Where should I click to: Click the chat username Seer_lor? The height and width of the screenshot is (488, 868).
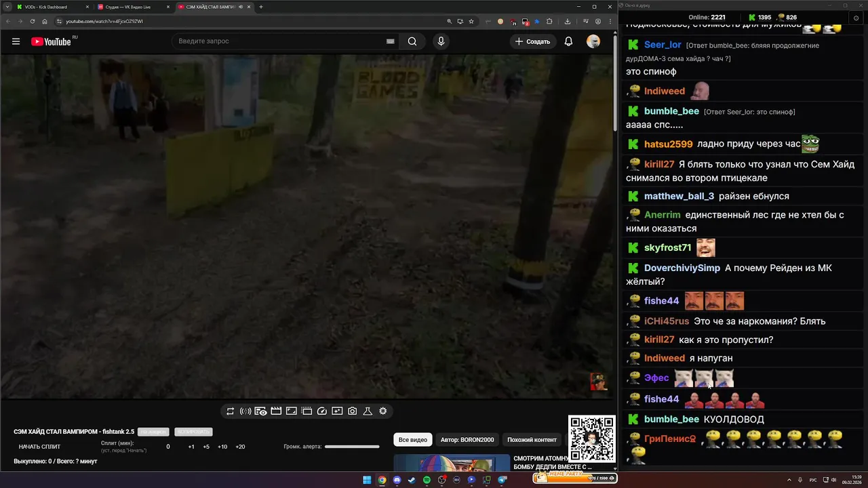663,45
